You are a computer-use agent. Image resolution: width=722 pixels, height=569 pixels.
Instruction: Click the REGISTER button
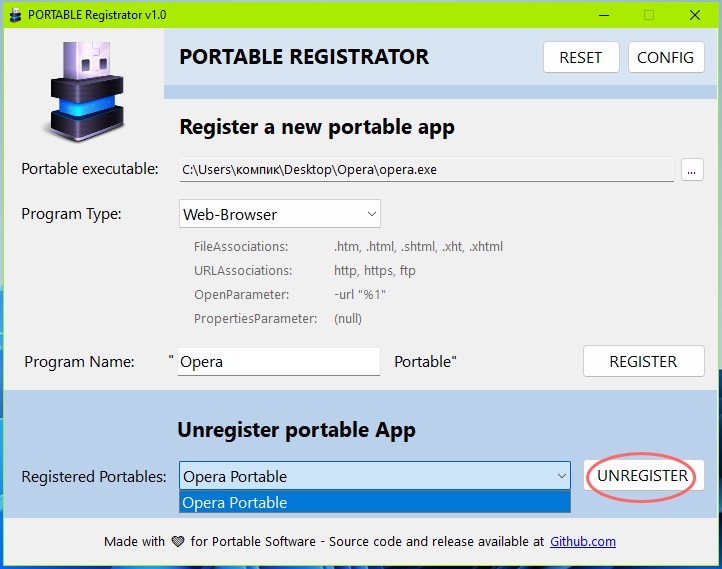(x=643, y=361)
